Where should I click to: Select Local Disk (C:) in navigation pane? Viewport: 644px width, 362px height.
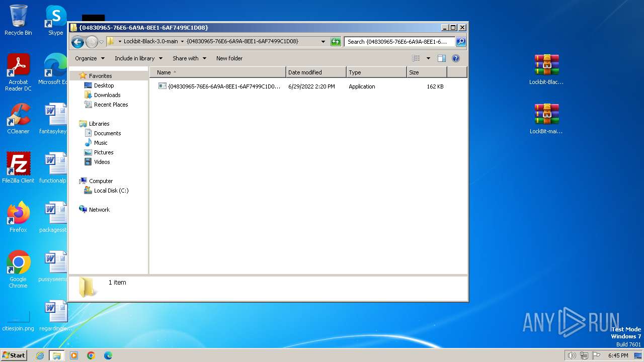coord(111,191)
